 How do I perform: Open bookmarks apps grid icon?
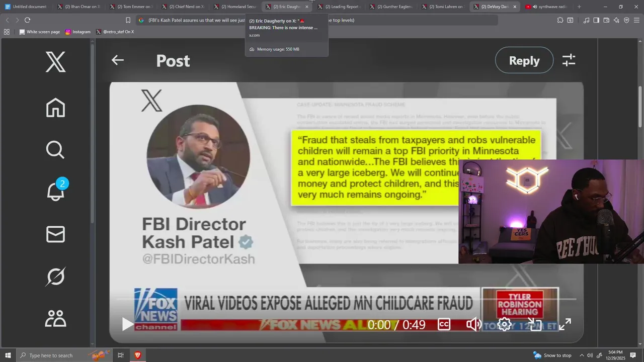point(7,32)
